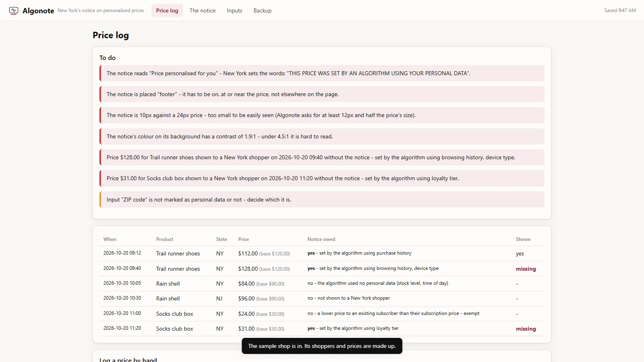
Task: Click the Algonote app name
Action: (38, 11)
